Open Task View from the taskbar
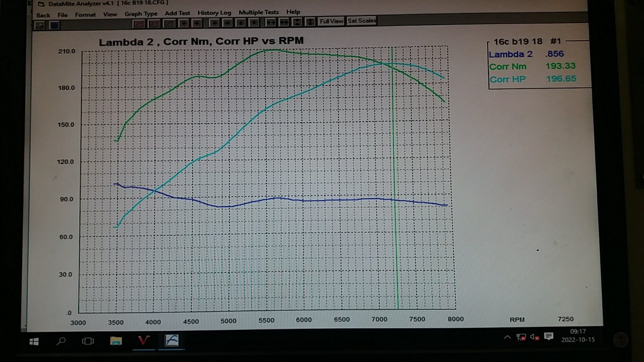 point(88,341)
